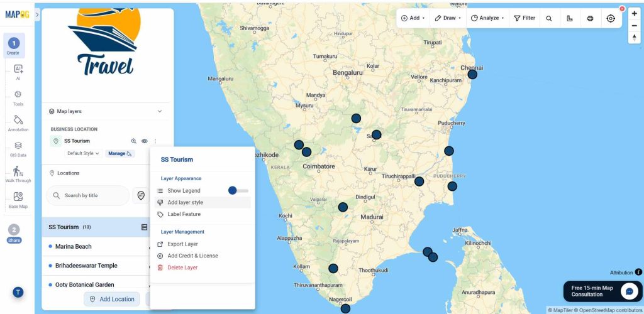Image resolution: width=644 pixels, height=314 pixels.
Task: Click the map marker near Kollam
Action: pyautogui.click(x=333, y=269)
